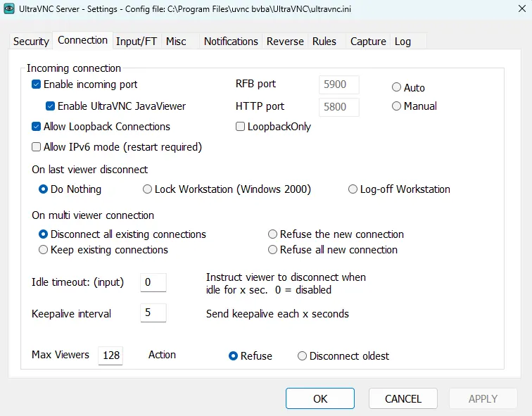Select the Rules tab

tap(324, 41)
